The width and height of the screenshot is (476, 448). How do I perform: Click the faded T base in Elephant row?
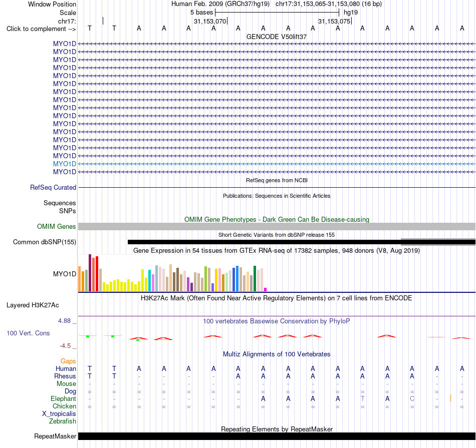[x=362, y=398]
